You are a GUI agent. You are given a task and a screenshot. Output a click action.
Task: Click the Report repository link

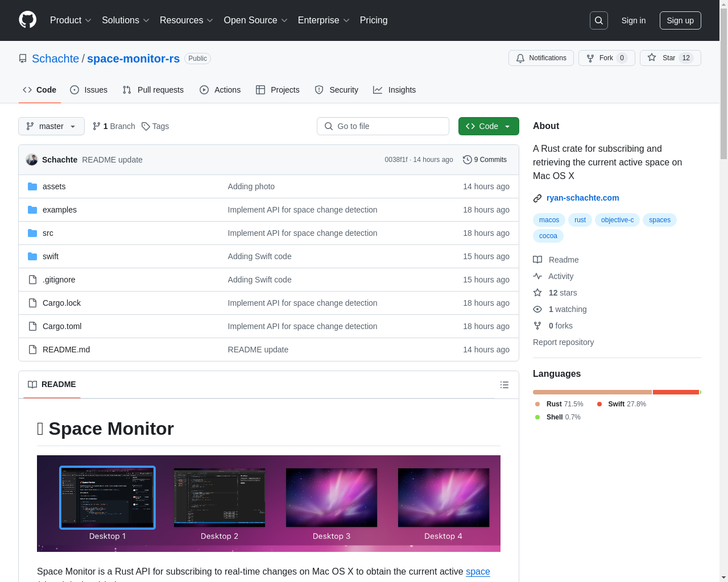pos(563,342)
